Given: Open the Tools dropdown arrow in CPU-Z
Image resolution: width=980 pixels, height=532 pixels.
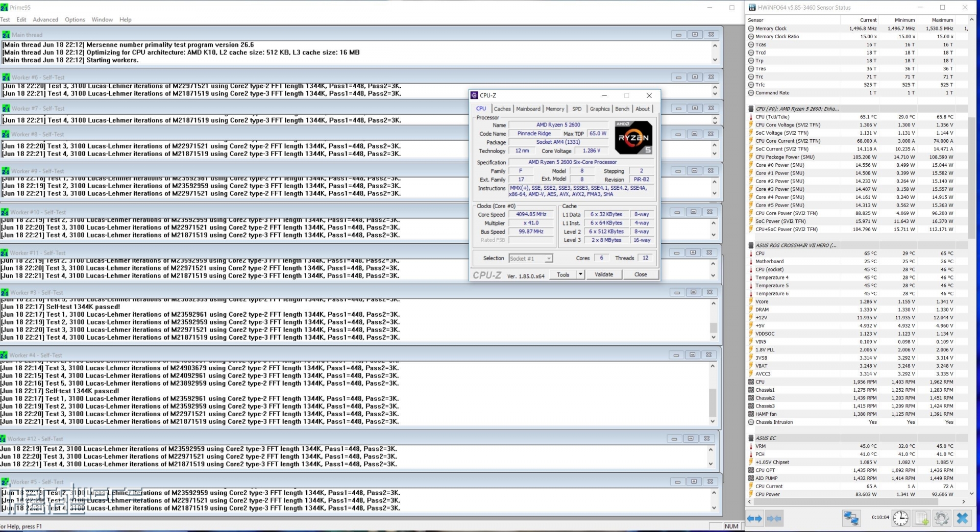Looking at the screenshot, I should [580, 274].
